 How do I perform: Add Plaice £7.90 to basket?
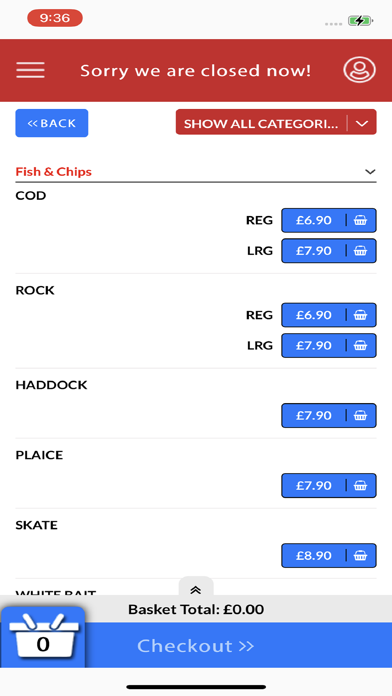click(x=329, y=486)
